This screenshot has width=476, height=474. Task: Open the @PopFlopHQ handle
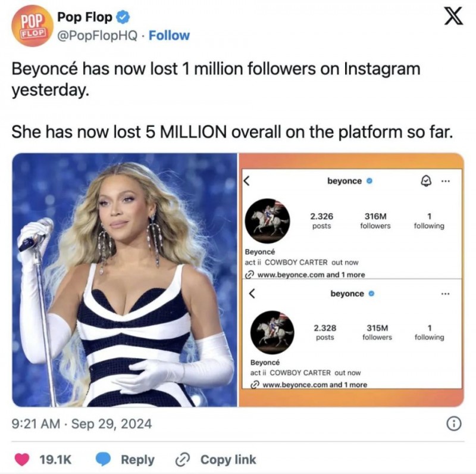98,35
